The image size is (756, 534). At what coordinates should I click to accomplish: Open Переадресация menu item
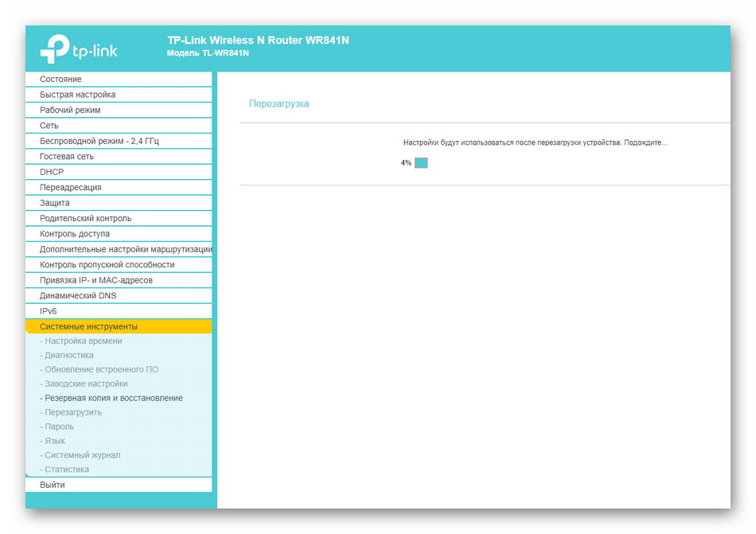coord(71,188)
